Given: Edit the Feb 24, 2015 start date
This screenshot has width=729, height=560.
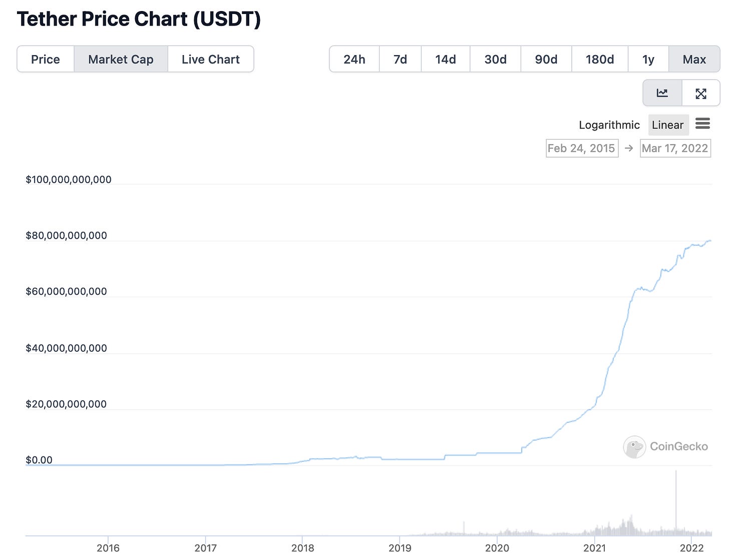Looking at the screenshot, I should point(582,148).
